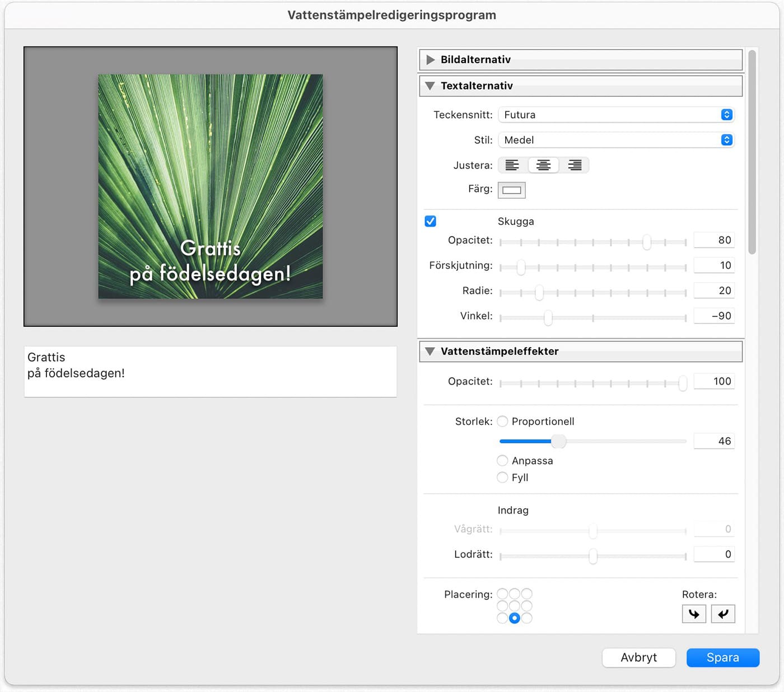This screenshot has width=784, height=692.
Task: Click the rotate clockwise icon
Action: [694, 614]
